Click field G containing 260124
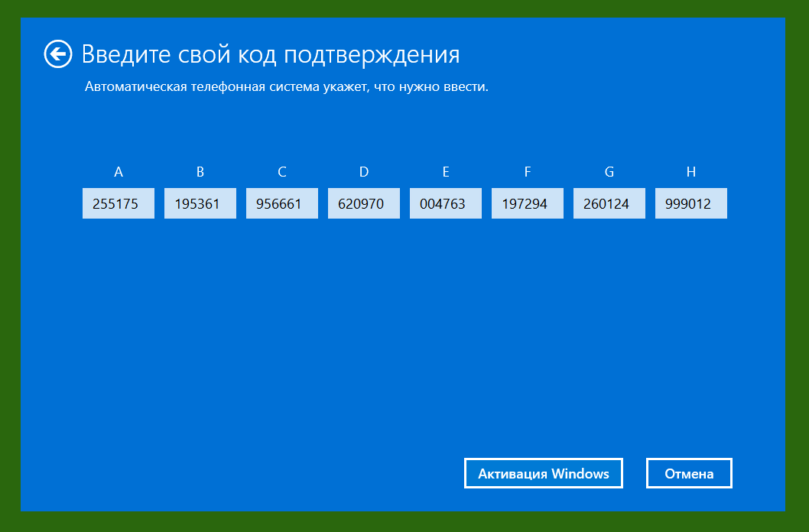809x532 pixels. pos(609,203)
